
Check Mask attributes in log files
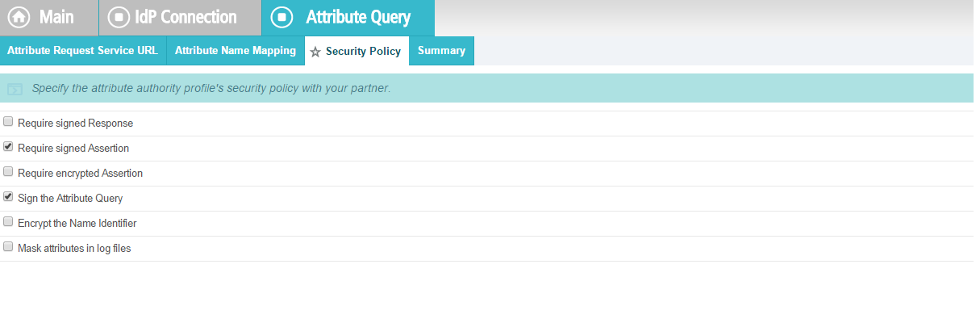point(8,246)
